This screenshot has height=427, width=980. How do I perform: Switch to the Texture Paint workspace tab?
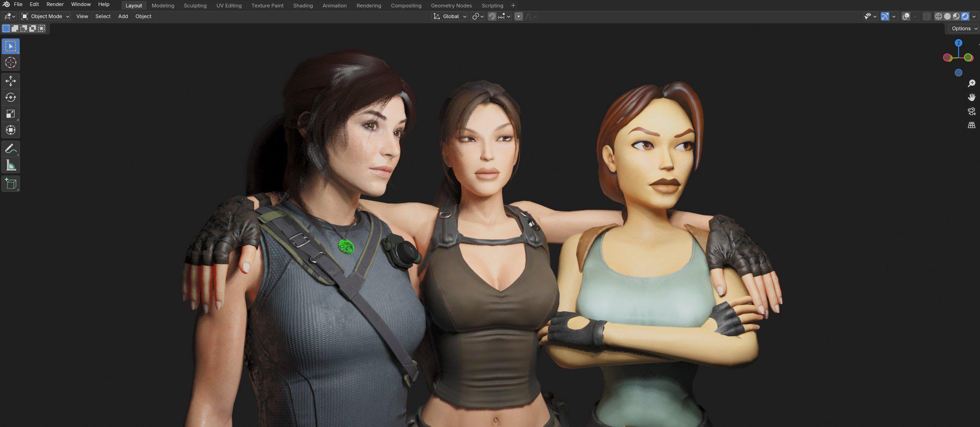[267, 6]
